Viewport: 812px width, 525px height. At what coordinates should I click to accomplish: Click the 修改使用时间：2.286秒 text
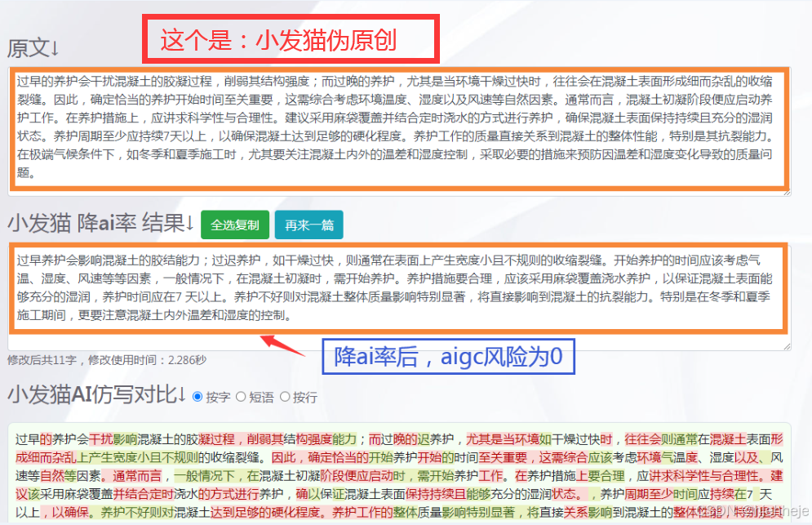(147, 360)
